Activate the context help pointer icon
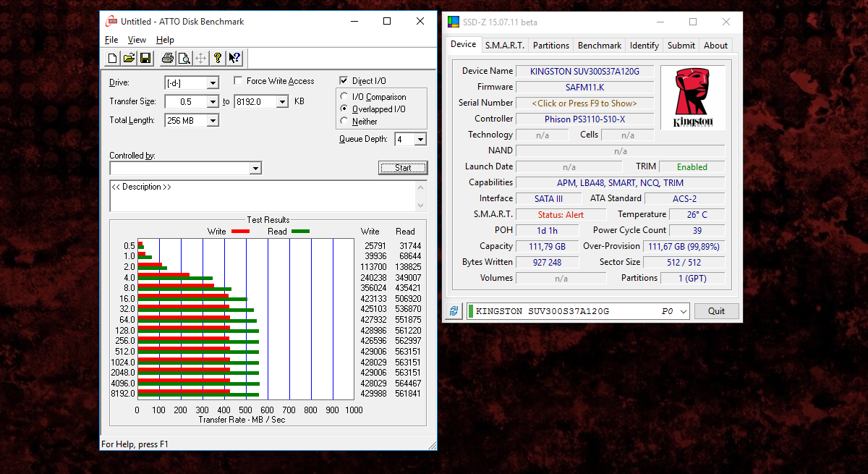Image resolution: width=868 pixels, height=474 pixels. click(234, 58)
